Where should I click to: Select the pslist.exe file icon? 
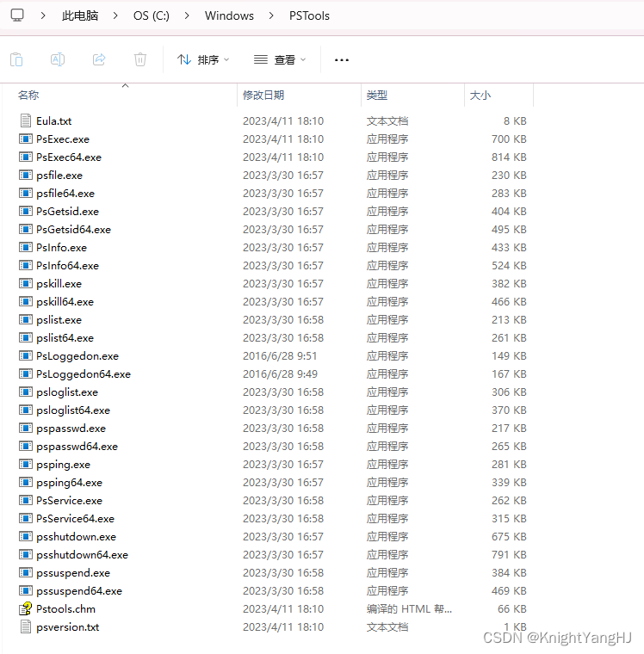(x=26, y=319)
